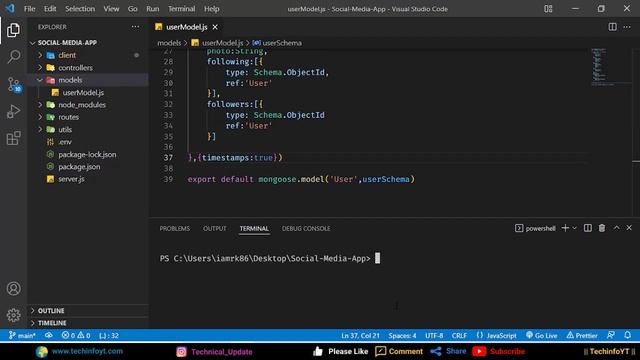Click Prettier status bar item
This screenshot has height=360, width=640.
click(582, 336)
